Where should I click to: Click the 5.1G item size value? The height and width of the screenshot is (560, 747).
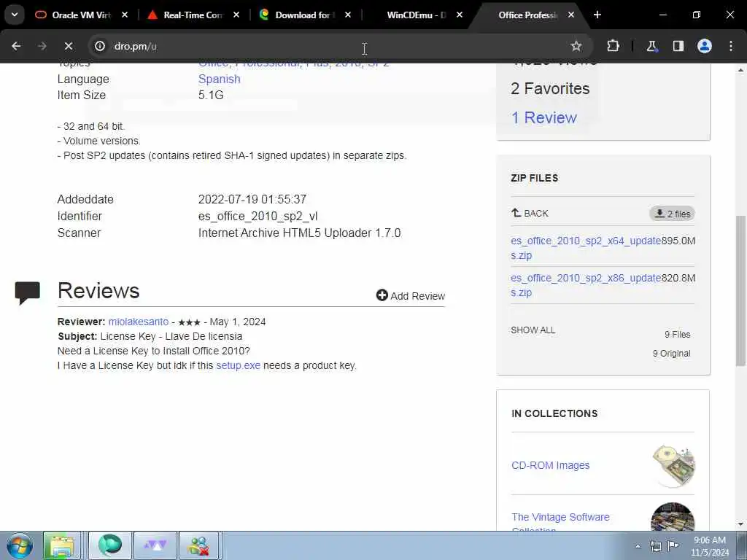(211, 96)
